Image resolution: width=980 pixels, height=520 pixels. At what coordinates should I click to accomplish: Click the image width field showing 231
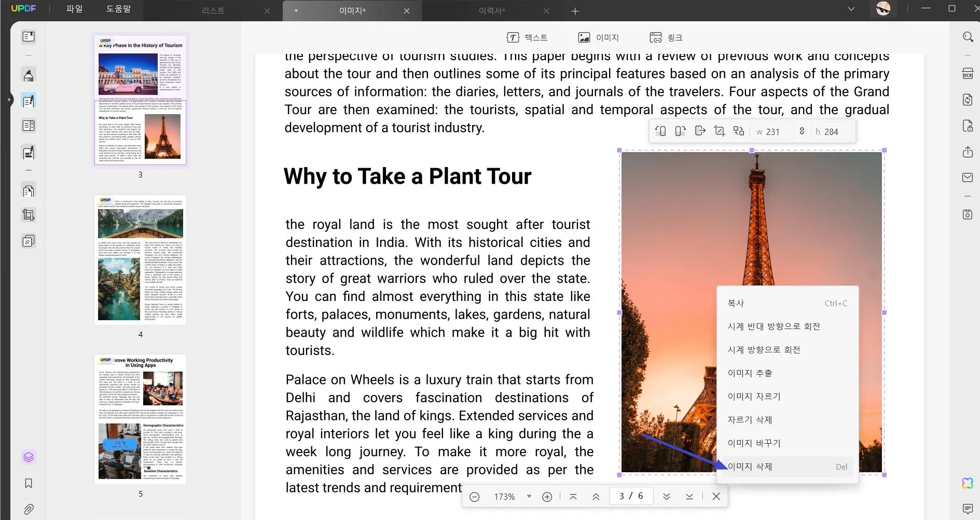click(772, 131)
